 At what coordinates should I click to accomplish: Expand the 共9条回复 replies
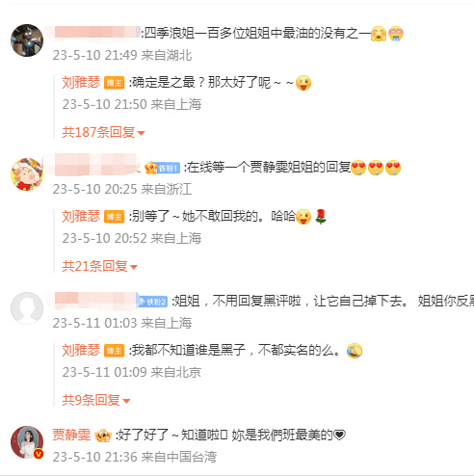click(x=95, y=400)
